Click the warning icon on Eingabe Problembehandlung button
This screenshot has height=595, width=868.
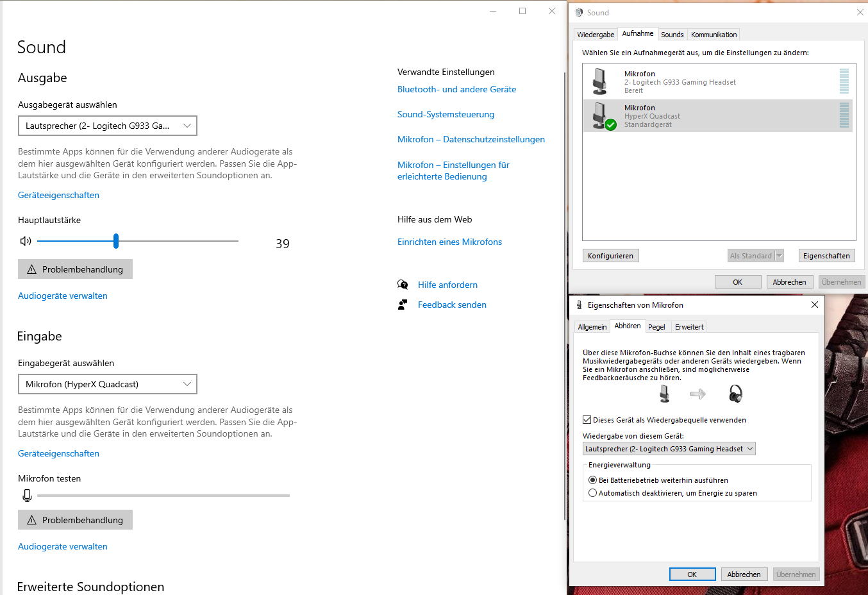coord(31,520)
